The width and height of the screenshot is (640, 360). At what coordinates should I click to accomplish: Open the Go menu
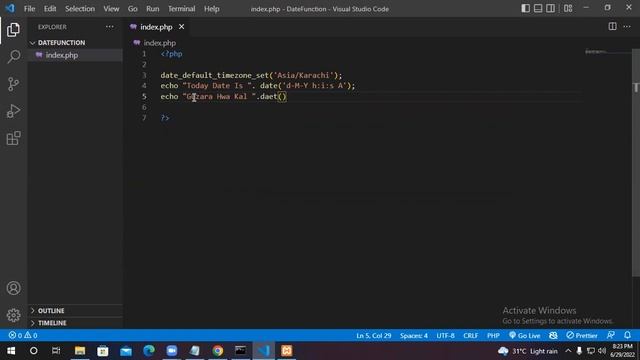133,9
